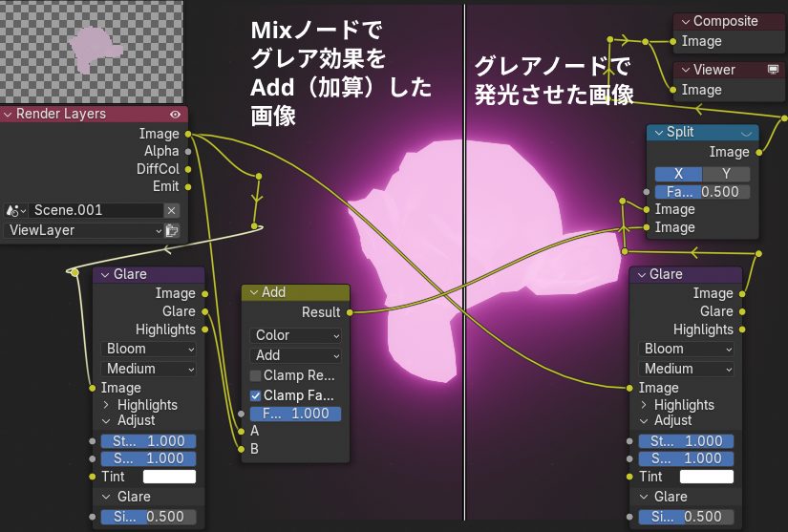Image resolution: width=788 pixels, height=532 pixels.
Task: Click the Composite node Image input socket
Action: click(674, 41)
